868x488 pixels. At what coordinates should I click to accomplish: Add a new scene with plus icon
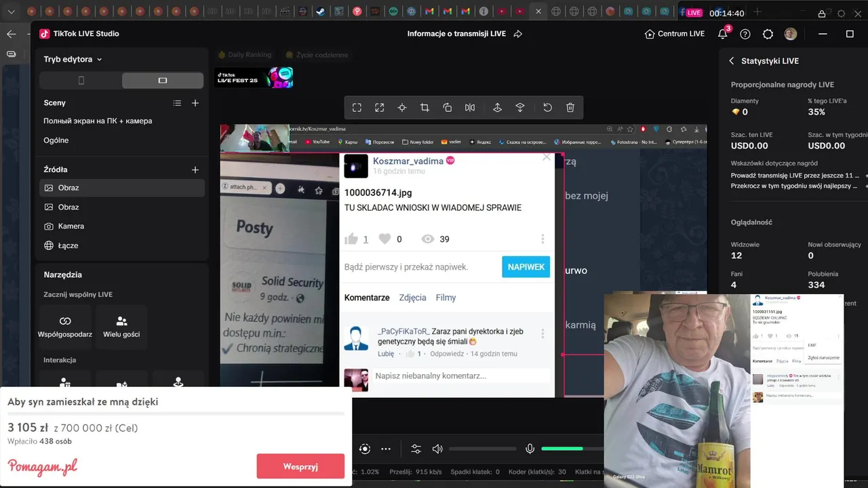click(x=195, y=103)
